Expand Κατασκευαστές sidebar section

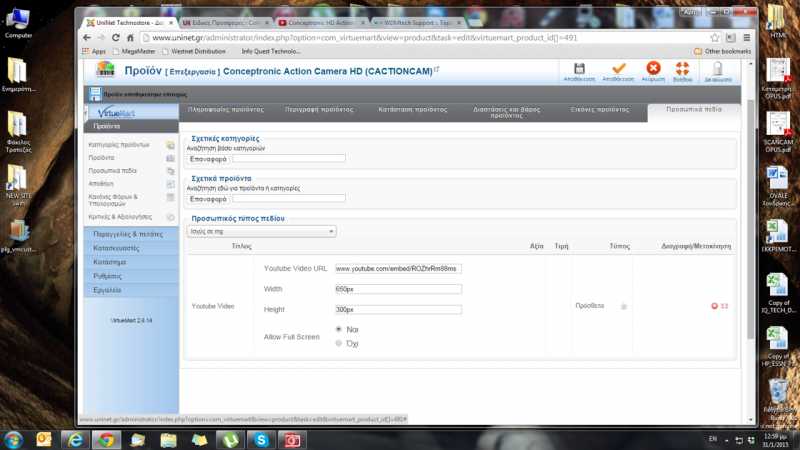131,248
